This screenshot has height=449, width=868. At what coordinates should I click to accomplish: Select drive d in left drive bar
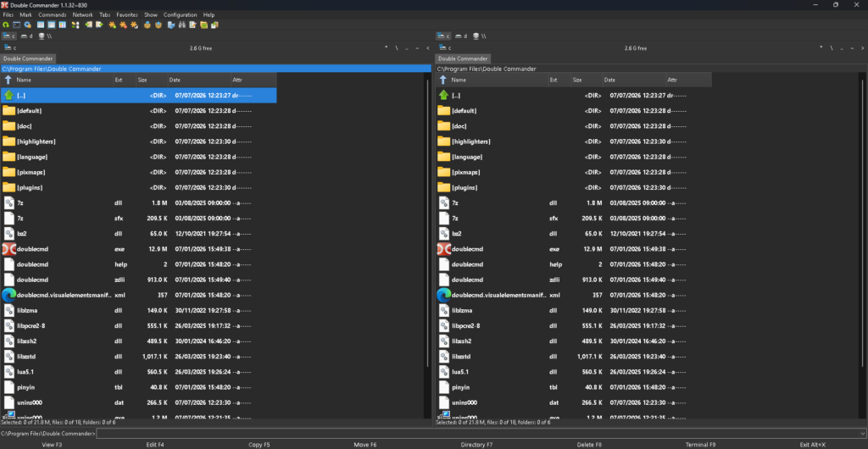point(27,36)
